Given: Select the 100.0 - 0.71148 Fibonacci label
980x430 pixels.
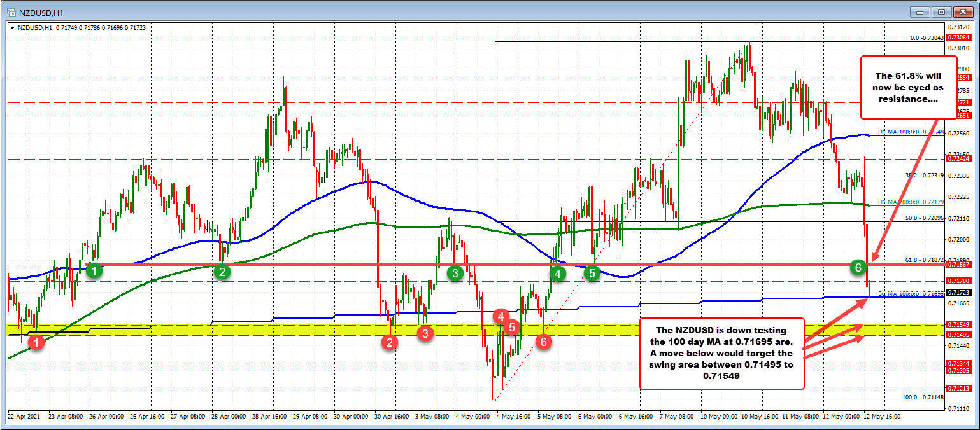Looking at the screenshot, I should click(x=923, y=397).
